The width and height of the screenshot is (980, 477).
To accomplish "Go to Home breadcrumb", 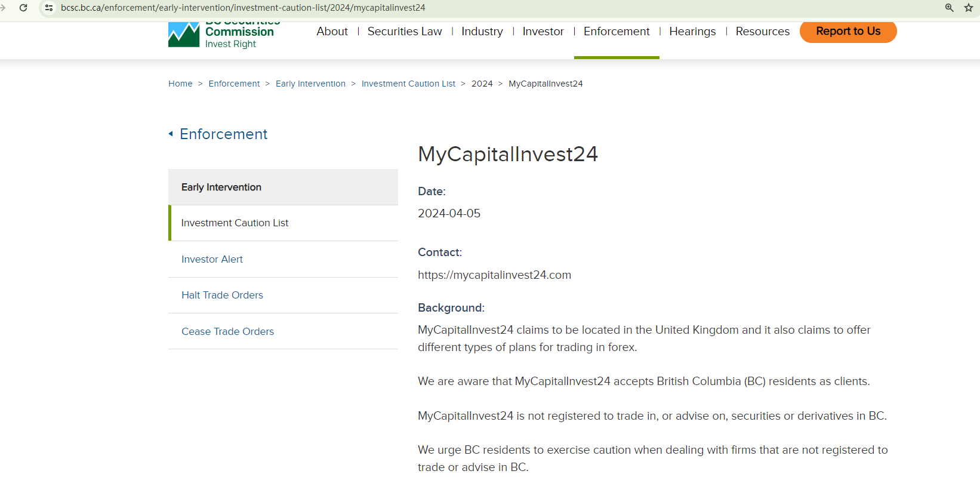I will click(180, 84).
